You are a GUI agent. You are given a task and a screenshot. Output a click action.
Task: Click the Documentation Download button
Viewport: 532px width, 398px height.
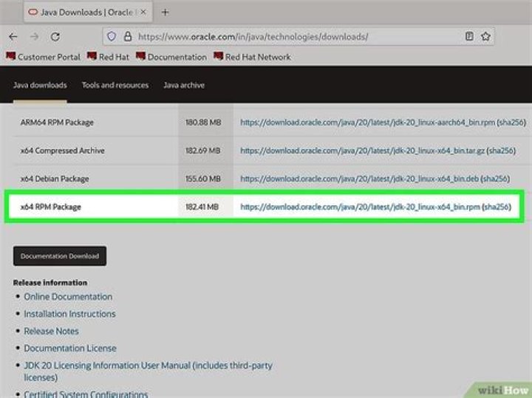click(60, 256)
